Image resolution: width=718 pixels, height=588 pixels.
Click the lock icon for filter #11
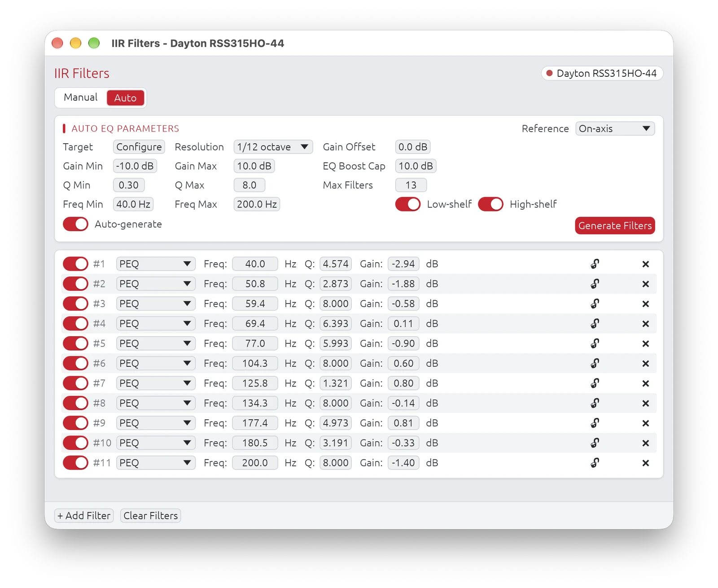click(x=595, y=463)
